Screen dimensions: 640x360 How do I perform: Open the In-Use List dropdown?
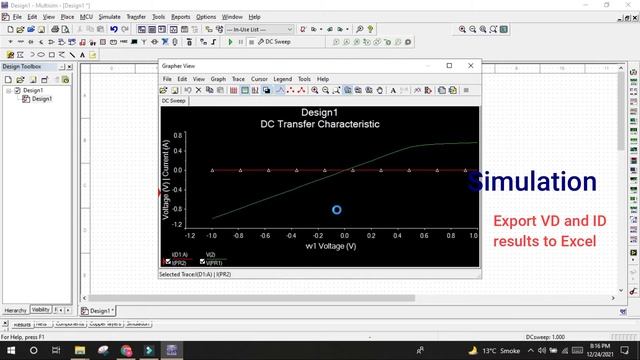(x=260, y=29)
